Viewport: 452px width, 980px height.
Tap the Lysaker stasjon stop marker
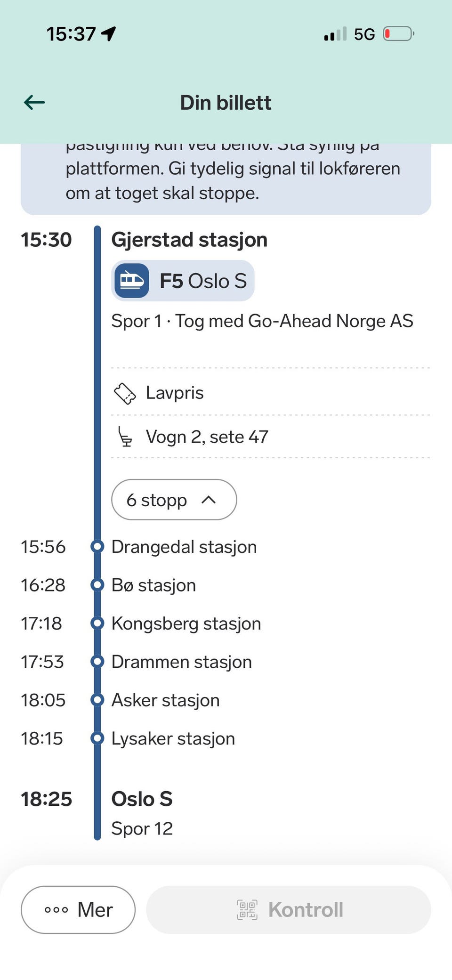coord(97,738)
